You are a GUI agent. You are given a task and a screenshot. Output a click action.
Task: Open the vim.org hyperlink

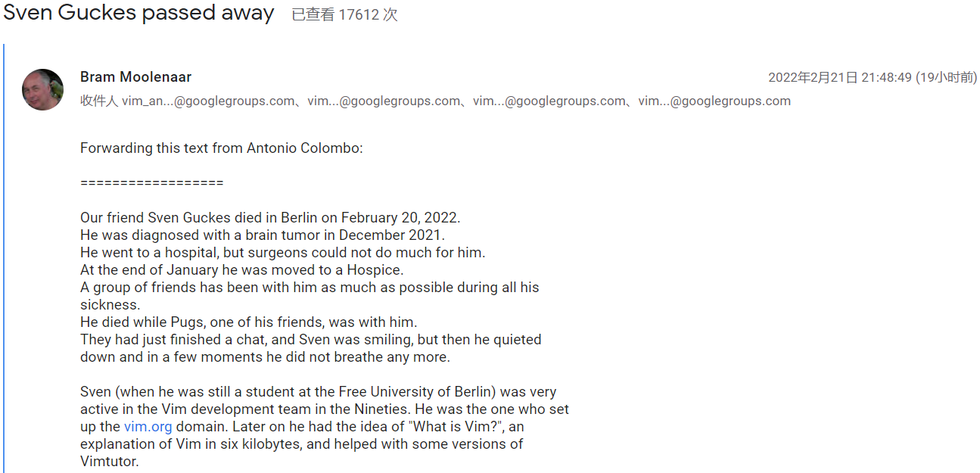(148, 427)
